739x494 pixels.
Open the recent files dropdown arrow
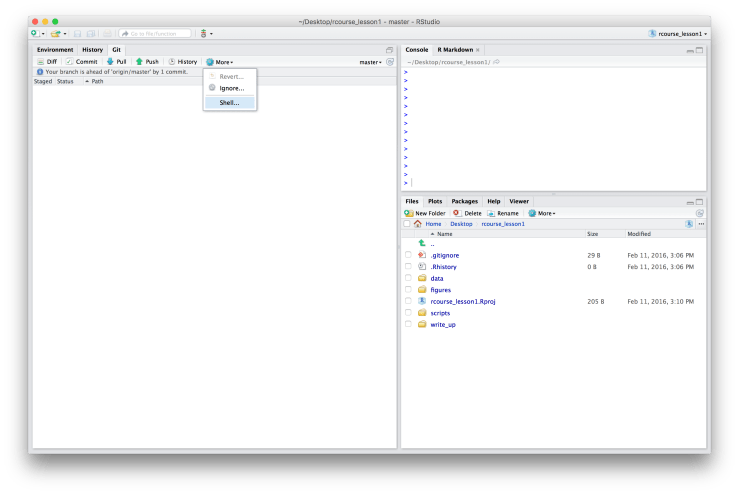point(65,34)
